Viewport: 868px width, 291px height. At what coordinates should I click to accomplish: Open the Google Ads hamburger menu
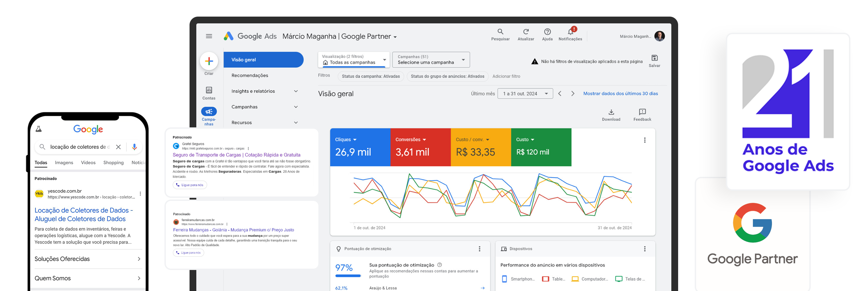(209, 36)
